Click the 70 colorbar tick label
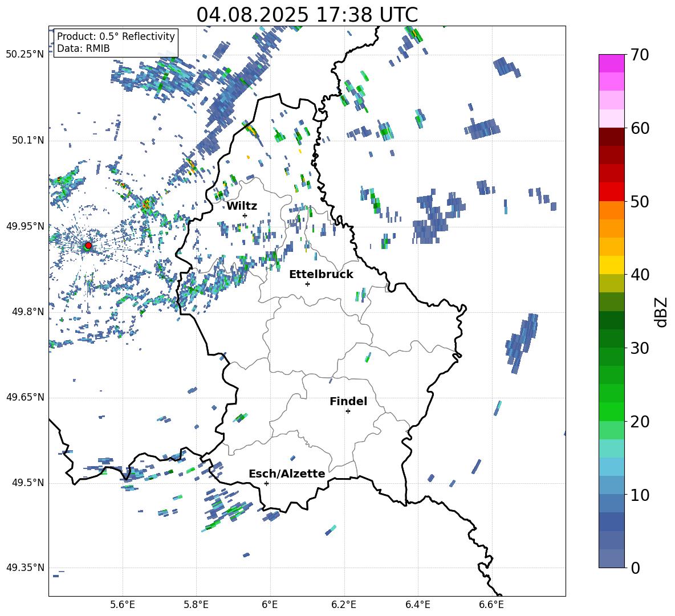 click(x=640, y=55)
